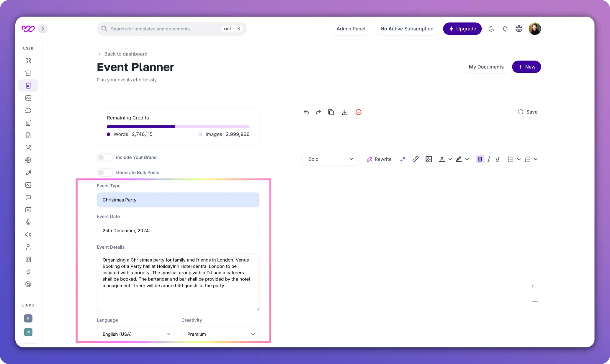Click the My Documents tab
Image resolution: width=610 pixels, height=364 pixels.
(486, 67)
